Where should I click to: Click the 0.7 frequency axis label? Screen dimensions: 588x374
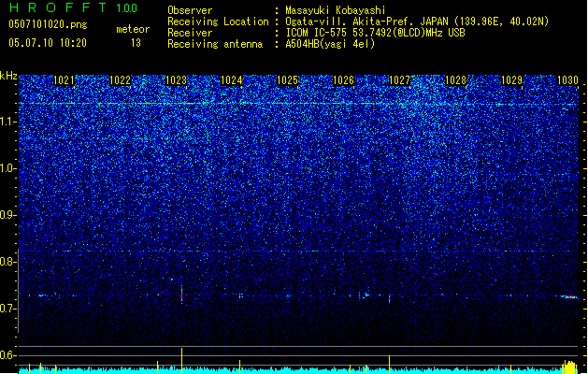7,309
